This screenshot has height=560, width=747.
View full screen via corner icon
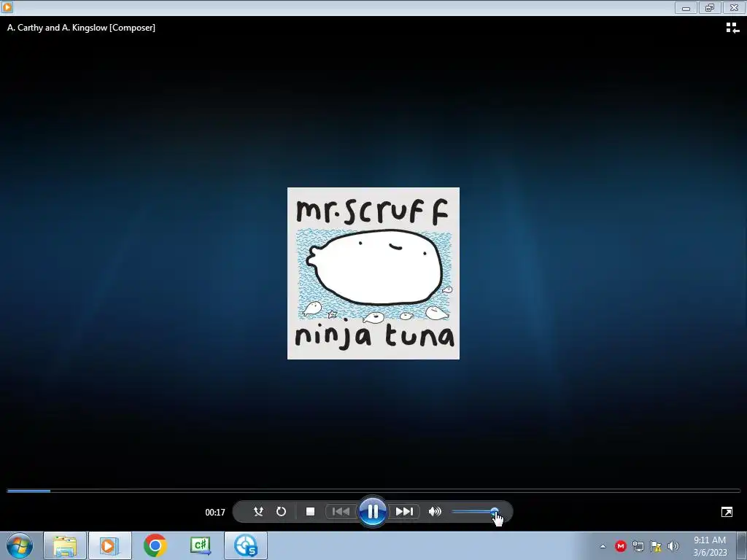click(x=727, y=512)
